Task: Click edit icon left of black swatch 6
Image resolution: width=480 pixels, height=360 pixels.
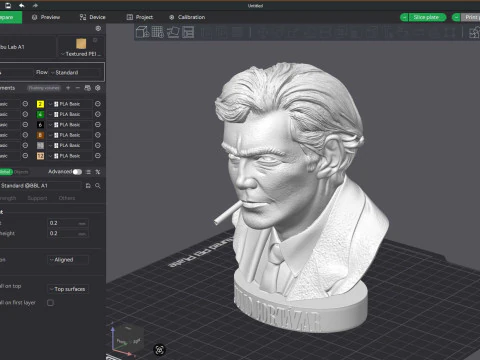Action: click(25, 125)
